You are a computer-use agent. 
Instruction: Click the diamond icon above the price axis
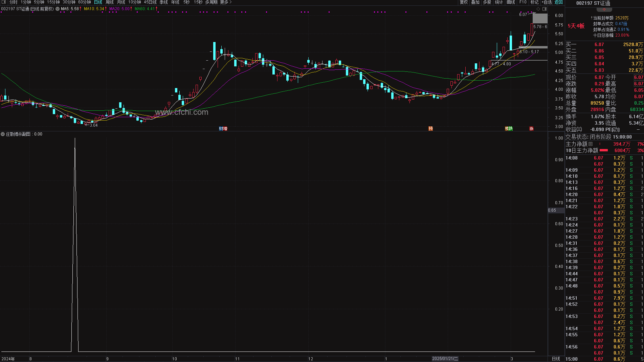538,9
